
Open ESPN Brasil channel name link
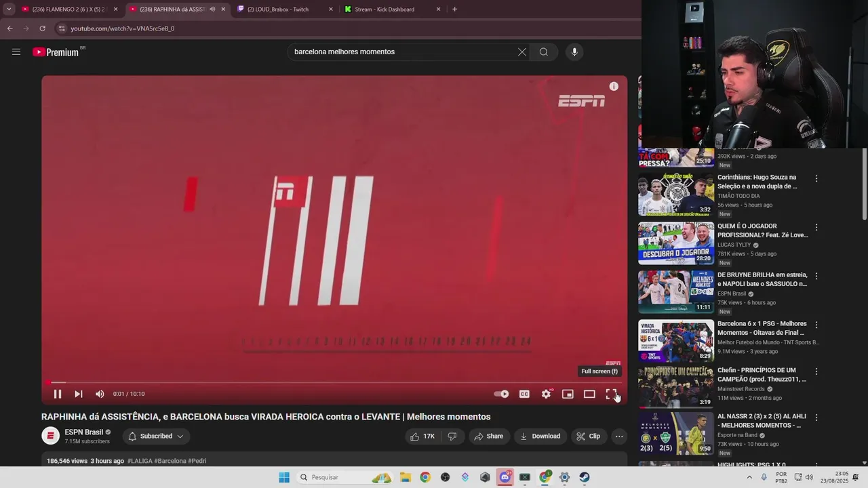pos(84,432)
